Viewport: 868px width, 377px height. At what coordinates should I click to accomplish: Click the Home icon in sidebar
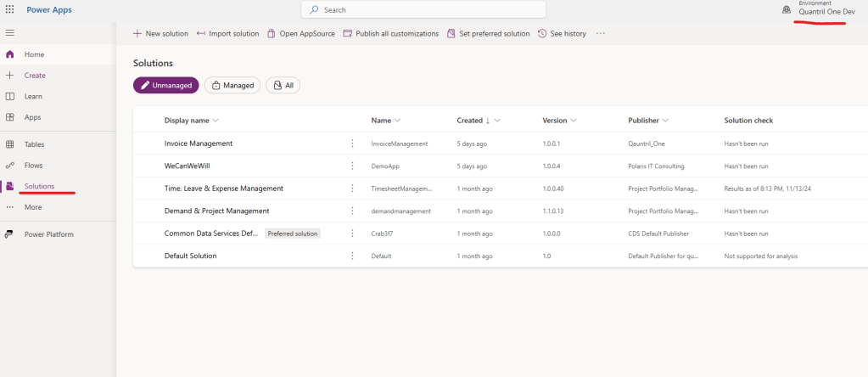pyautogui.click(x=10, y=54)
